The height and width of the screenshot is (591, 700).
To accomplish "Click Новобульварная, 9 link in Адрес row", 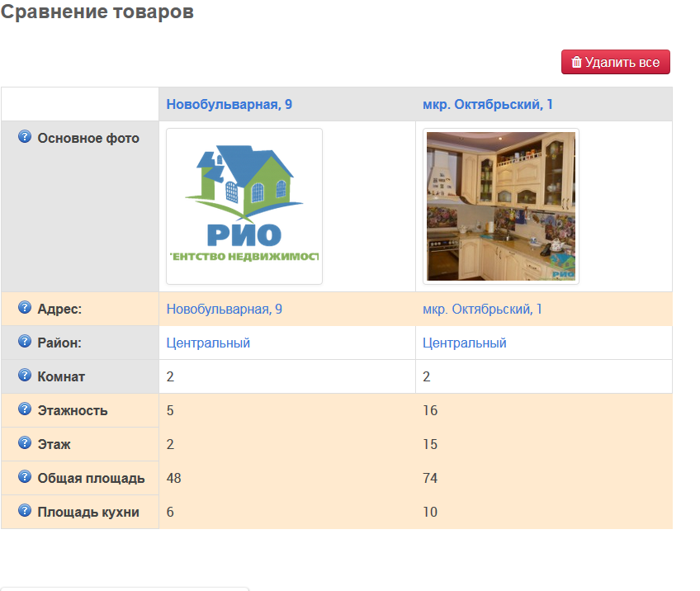I will (224, 310).
